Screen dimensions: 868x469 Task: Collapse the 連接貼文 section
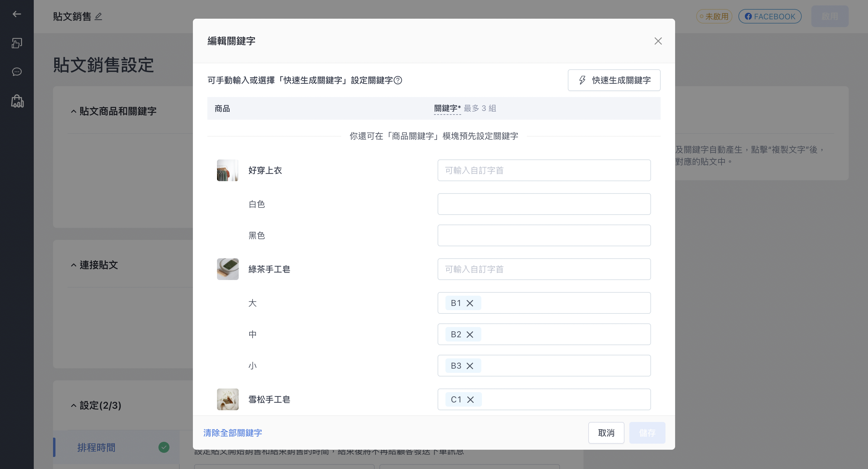coord(74,265)
